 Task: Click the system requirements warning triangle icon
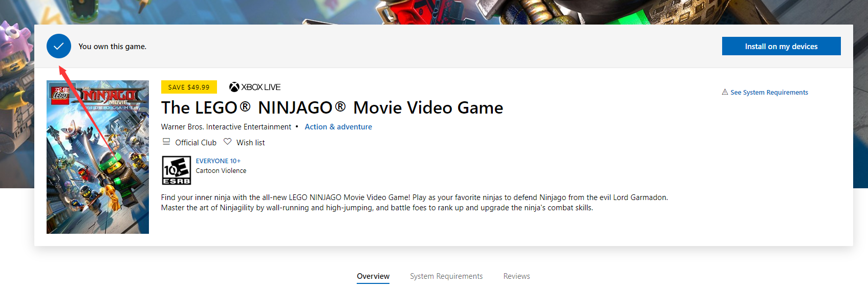(x=725, y=92)
